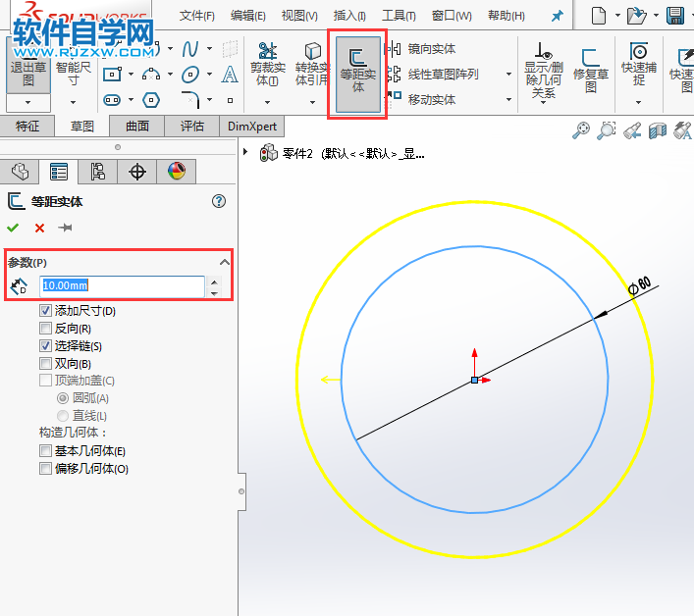Switch to the Surfaces (曲面) tab

pyautogui.click(x=137, y=127)
